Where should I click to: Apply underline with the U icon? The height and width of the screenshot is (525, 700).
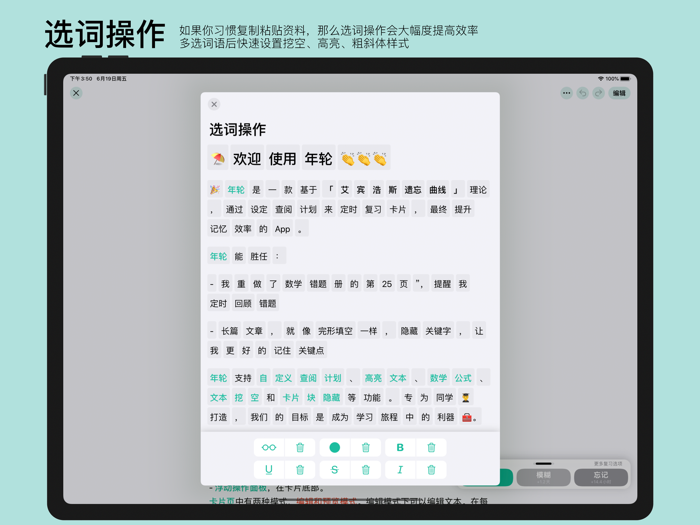tap(269, 470)
